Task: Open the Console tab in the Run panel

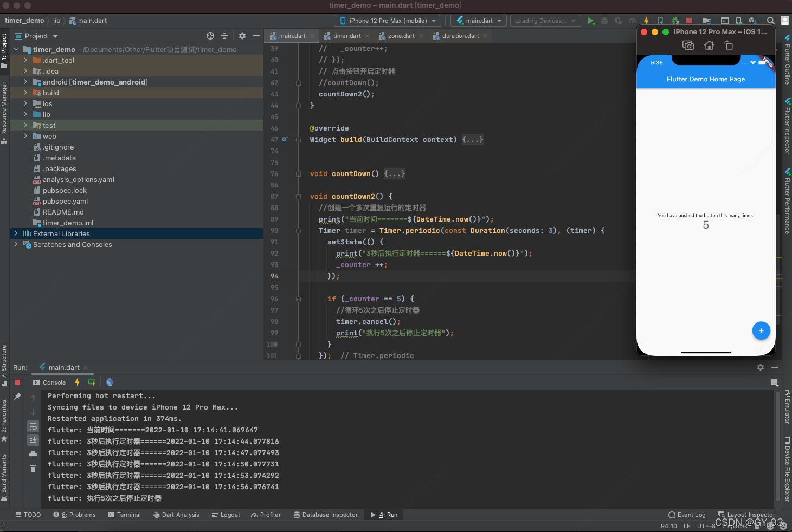Action: point(49,382)
